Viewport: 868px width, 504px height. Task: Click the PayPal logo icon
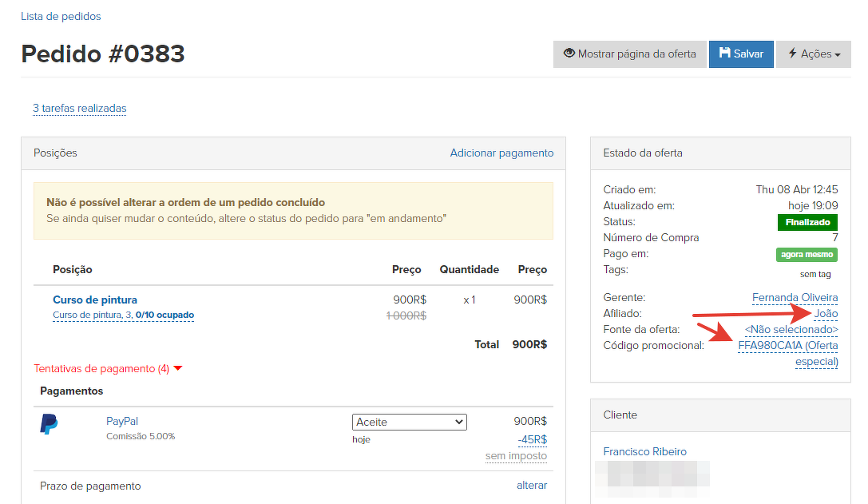coord(49,424)
